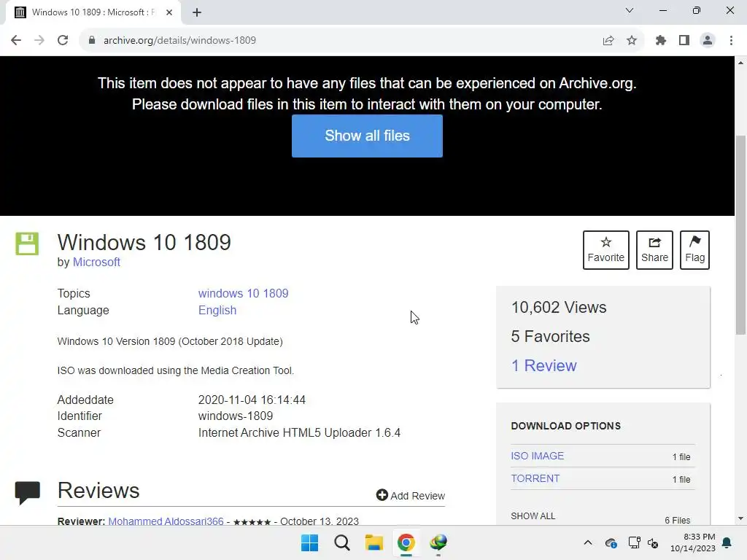
Task: Toggle Chrome side panel
Action: (x=684, y=41)
